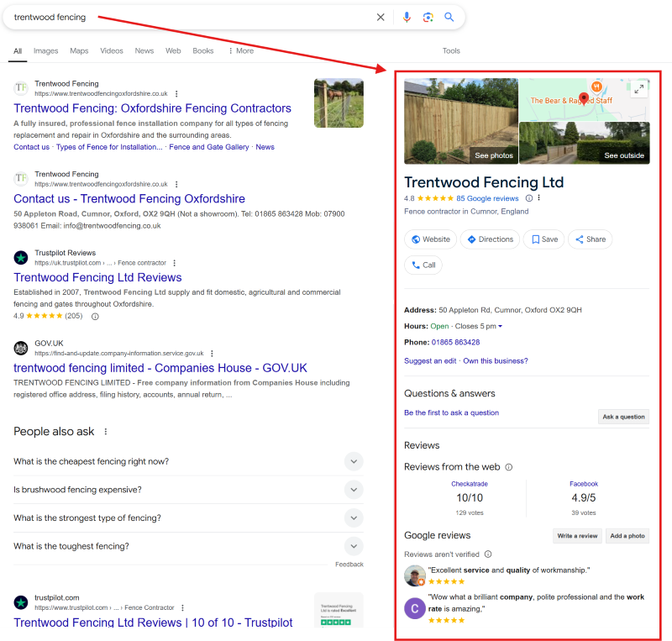Screen dimensions: 672x641
Task: Click the info icon by Reviews aren't verified
Action: pos(488,554)
